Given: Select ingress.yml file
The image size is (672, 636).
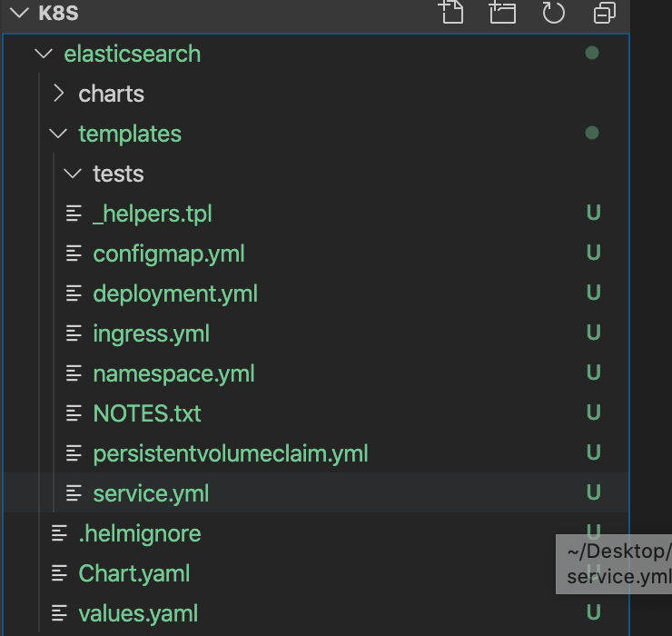Looking at the screenshot, I should pos(151,333).
